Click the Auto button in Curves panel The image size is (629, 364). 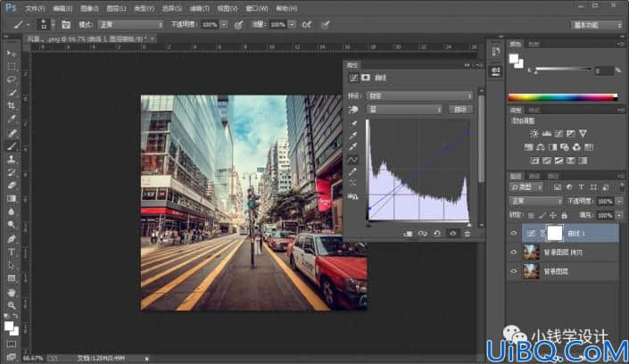point(460,109)
